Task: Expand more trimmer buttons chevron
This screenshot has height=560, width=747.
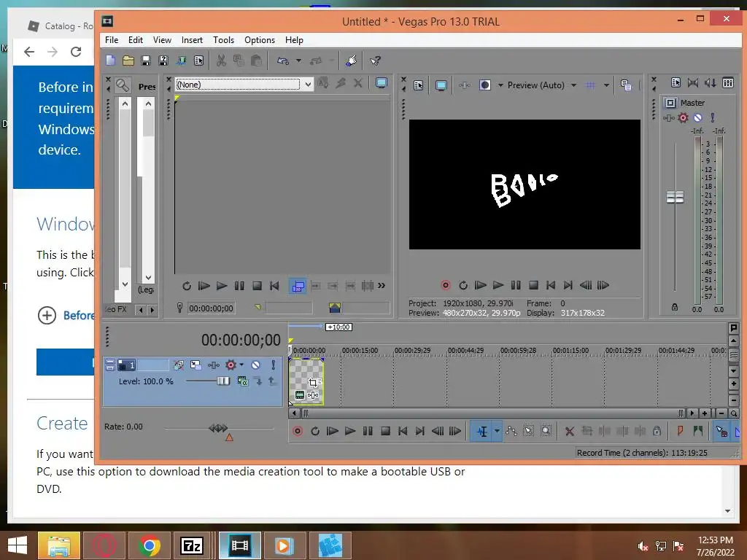Action: (x=381, y=286)
